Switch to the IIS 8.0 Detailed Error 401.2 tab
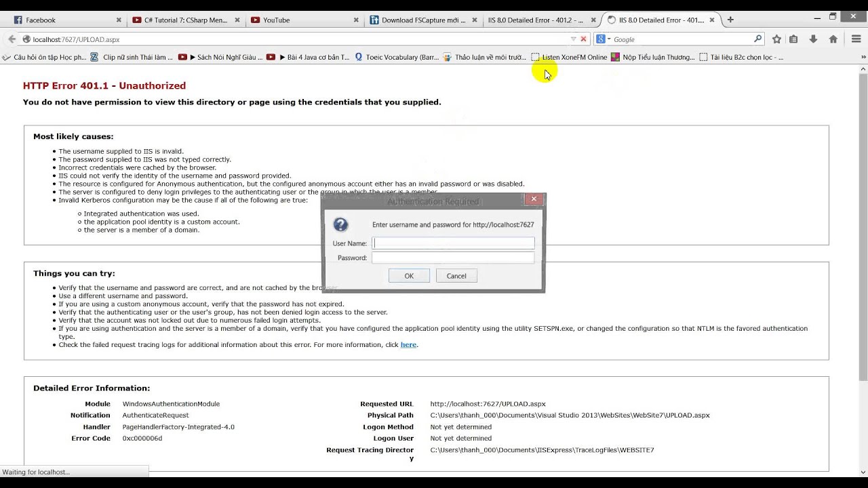868x488 pixels. [x=540, y=20]
